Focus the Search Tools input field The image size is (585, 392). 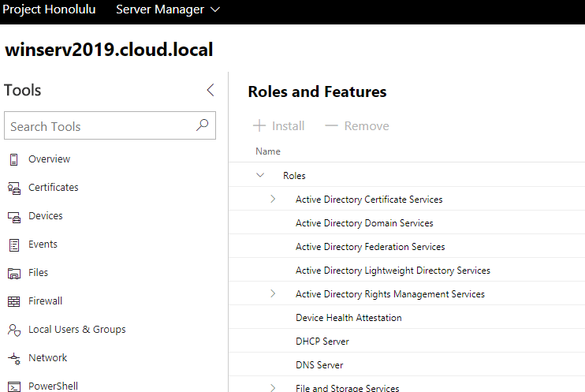[x=99, y=126]
